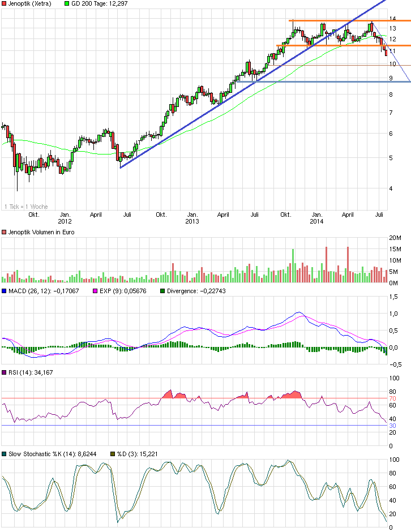Select the Jenoptik (Xetra) title label

coord(29,4)
